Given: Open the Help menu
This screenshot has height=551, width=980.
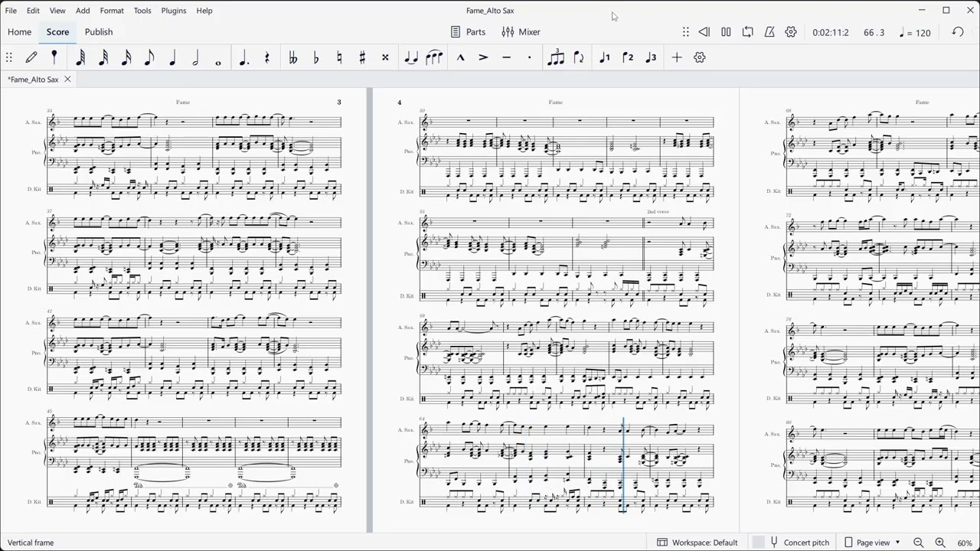Looking at the screenshot, I should pyautogui.click(x=204, y=11).
